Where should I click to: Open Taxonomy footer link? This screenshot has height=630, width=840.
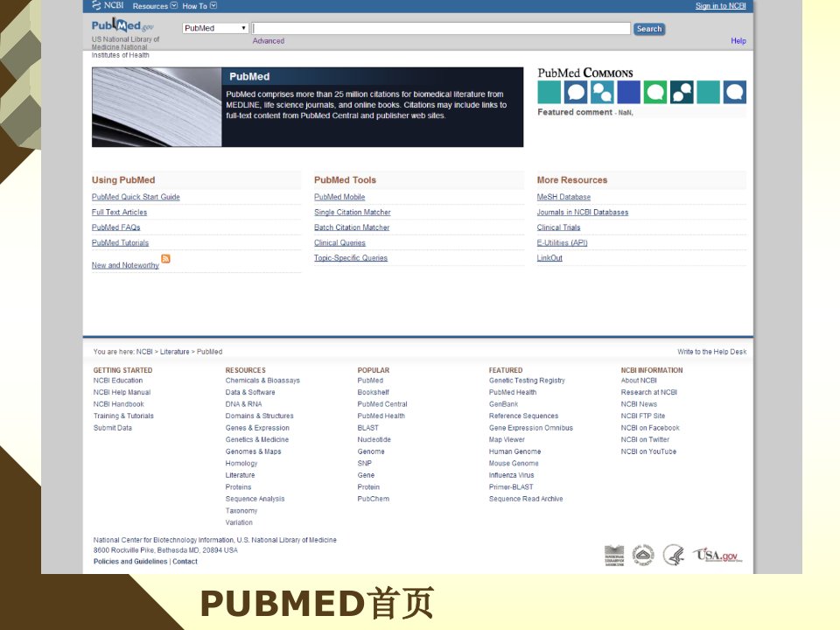tap(241, 510)
